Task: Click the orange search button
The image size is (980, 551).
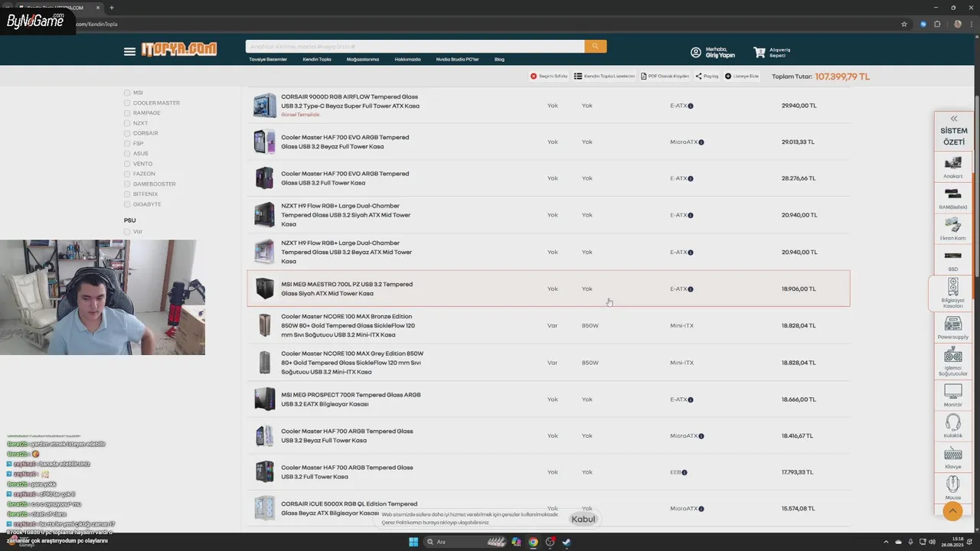Action: tap(596, 47)
